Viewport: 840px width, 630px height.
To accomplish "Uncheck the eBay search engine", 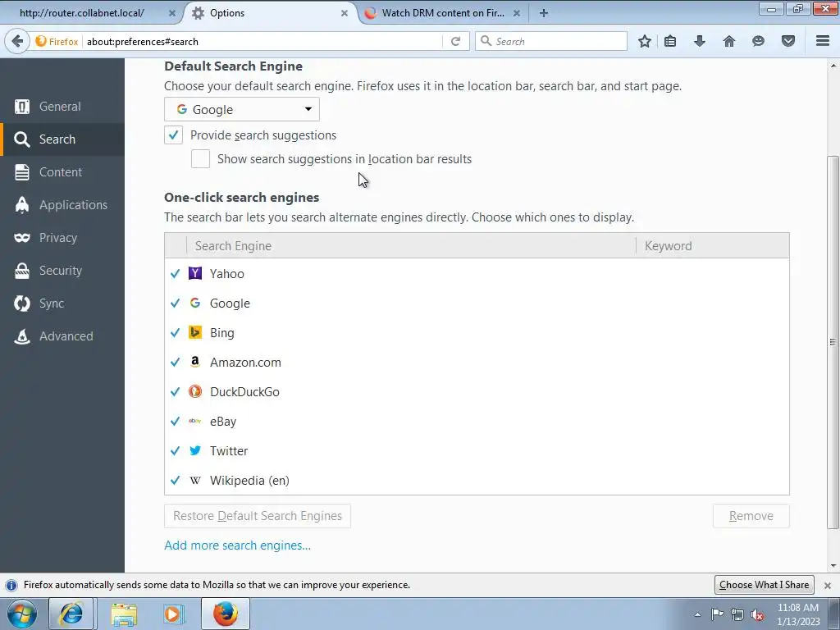I will tap(175, 421).
